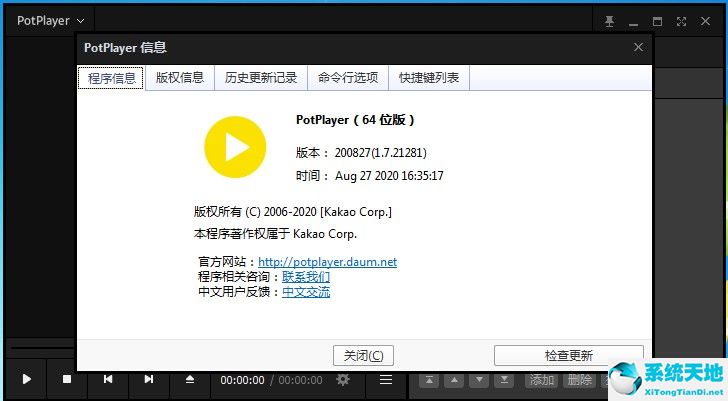Image resolution: width=728 pixels, height=401 pixels.
Task: Select the 命令行选项 tab
Action: coord(348,78)
